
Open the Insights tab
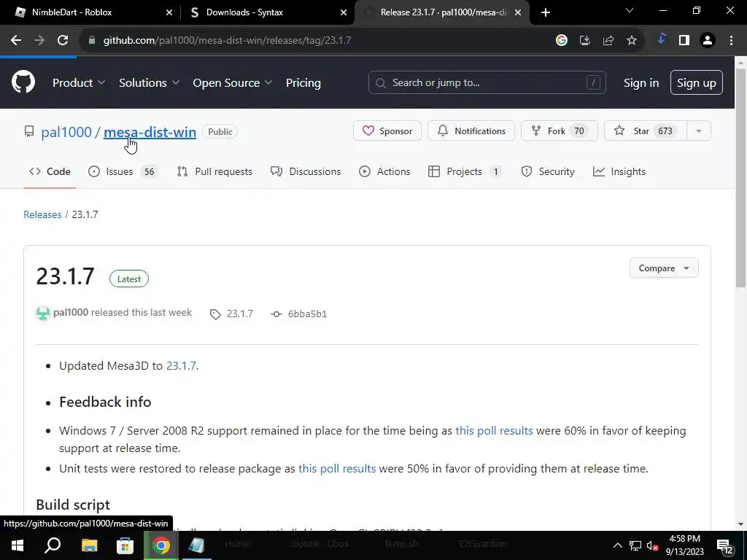pos(619,171)
